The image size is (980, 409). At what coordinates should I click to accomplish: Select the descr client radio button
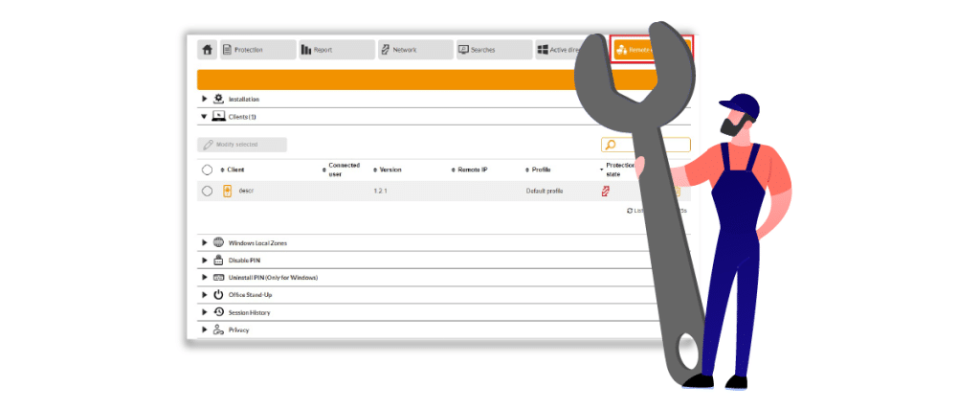point(207,191)
